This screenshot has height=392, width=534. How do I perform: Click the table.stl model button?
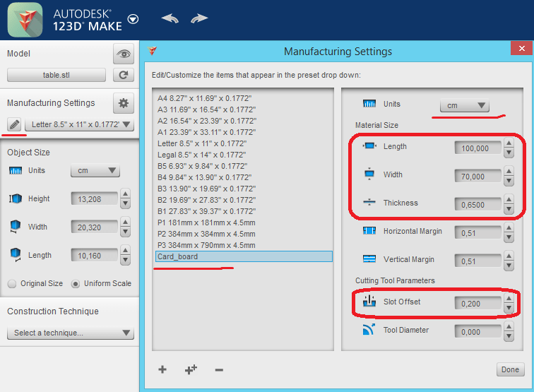pos(57,75)
